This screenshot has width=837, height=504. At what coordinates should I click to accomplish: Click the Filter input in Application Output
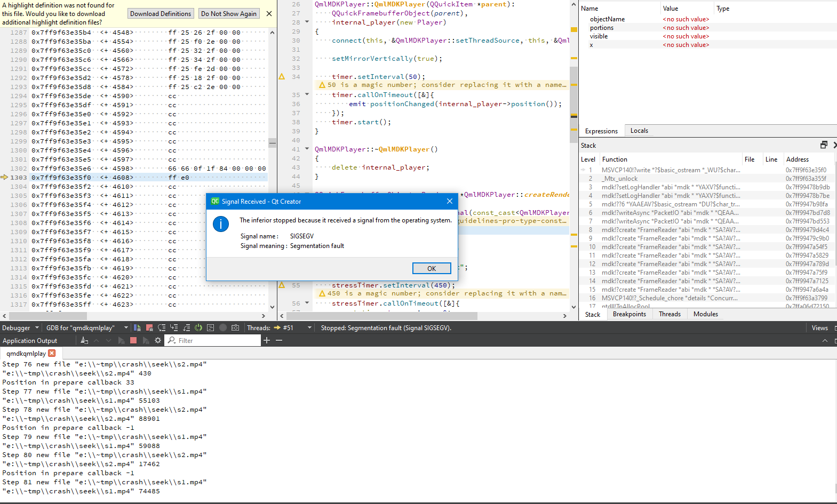point(212,340)
